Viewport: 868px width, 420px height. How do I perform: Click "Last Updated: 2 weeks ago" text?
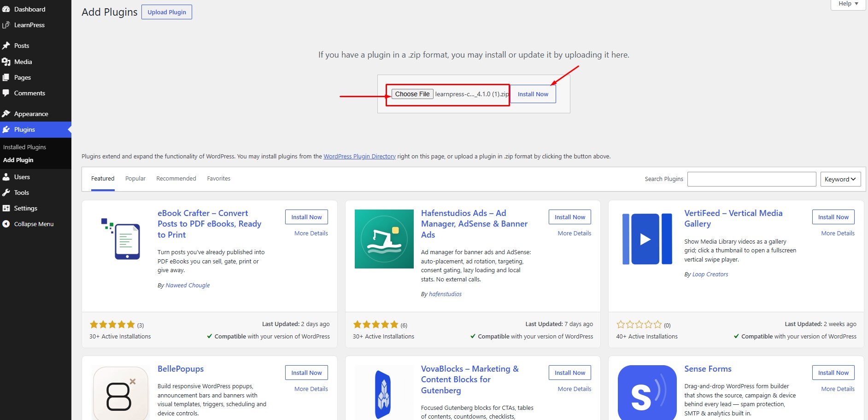pos(821,324)
